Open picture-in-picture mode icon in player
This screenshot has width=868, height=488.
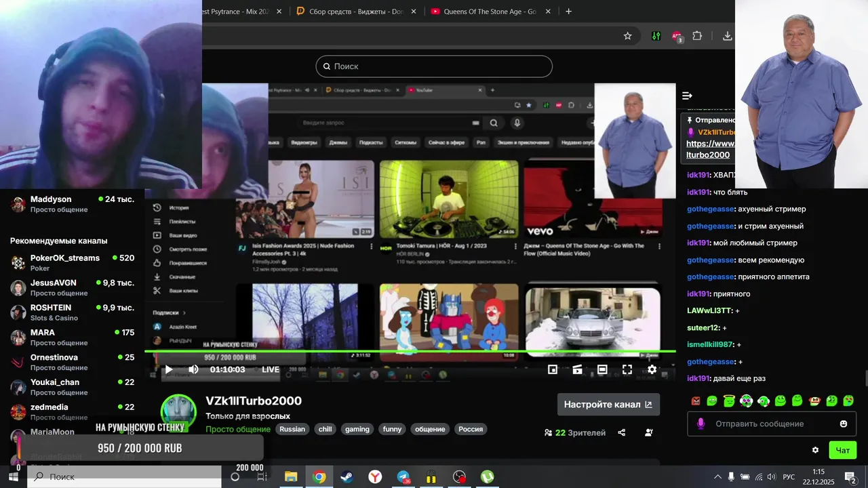tap(553, 369)
